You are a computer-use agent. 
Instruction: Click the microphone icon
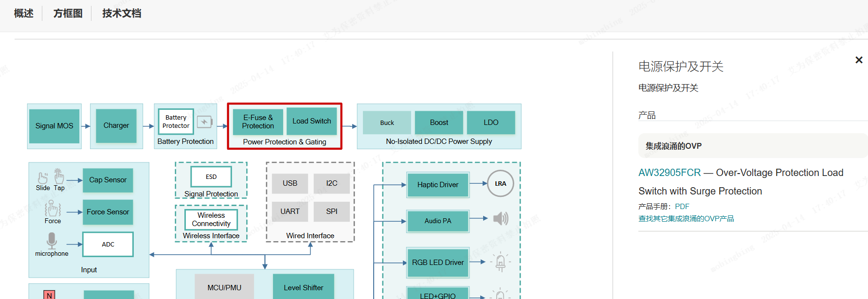pyautogui.click(x=52, y=240)
